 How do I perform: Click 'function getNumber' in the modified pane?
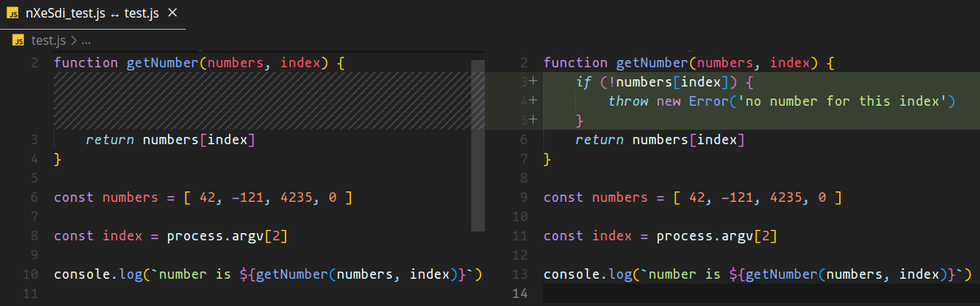(x=616, y=62)
